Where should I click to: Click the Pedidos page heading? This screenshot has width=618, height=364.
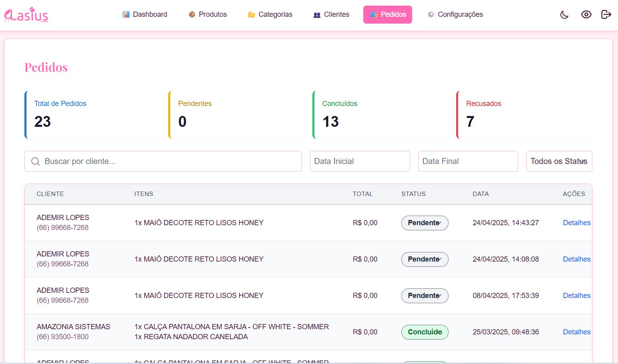coord(46,67)
